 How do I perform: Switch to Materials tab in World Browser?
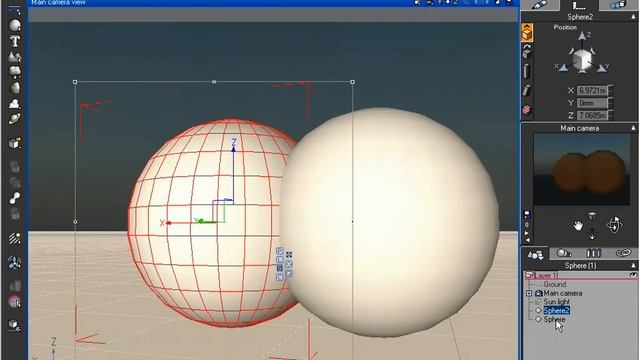564,254
